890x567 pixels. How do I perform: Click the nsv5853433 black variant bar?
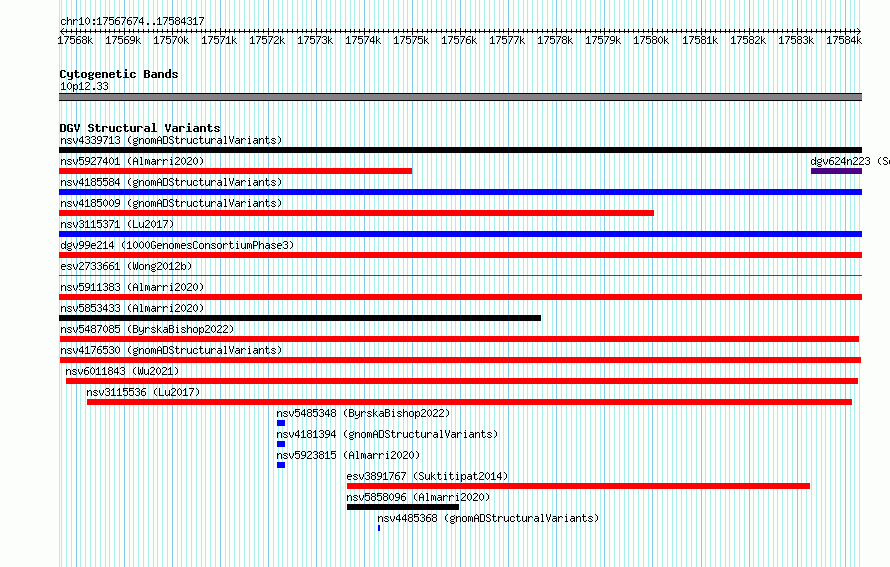click(300, 318)
